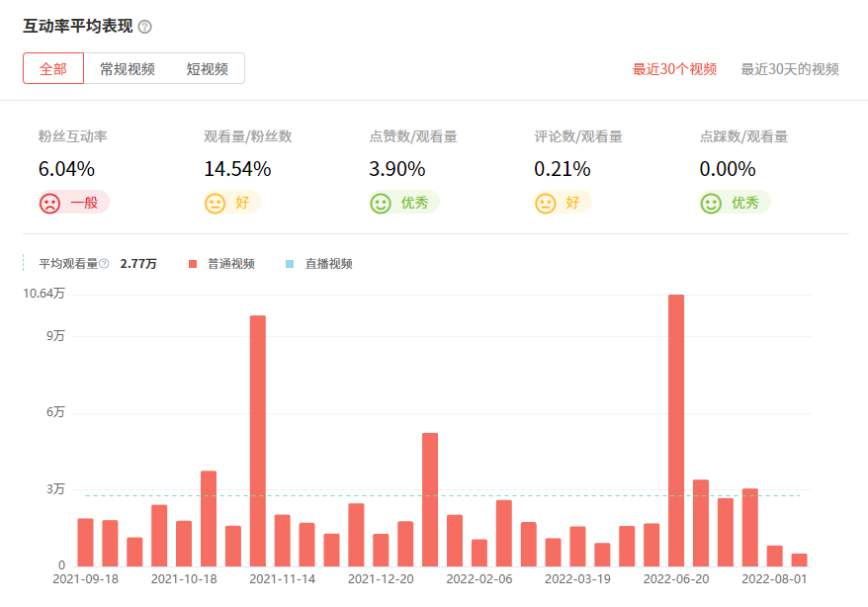Click the red 普通视频 legend color square
Screen dimensions: 868x607
coord(193,264)
